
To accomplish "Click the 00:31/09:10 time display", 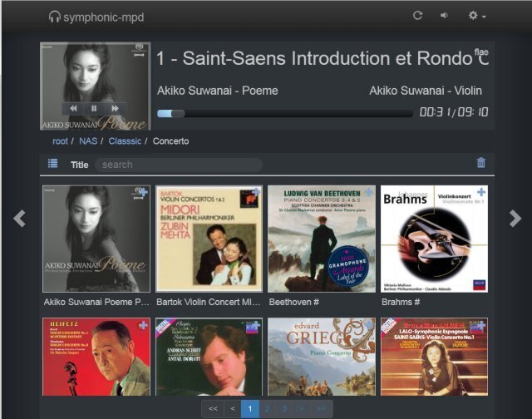I will pyautogui.click(x=454, y=112).
